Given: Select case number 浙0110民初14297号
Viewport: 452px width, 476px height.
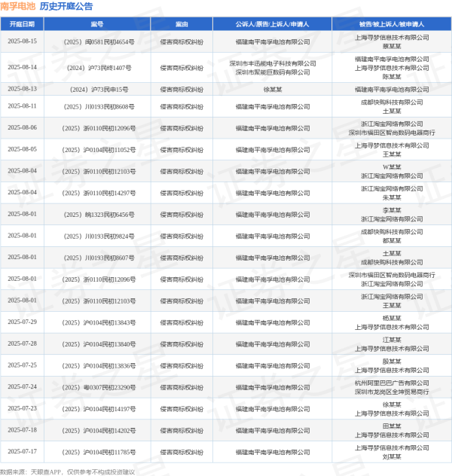Looking at the screenshot, I should click(99, 193).
